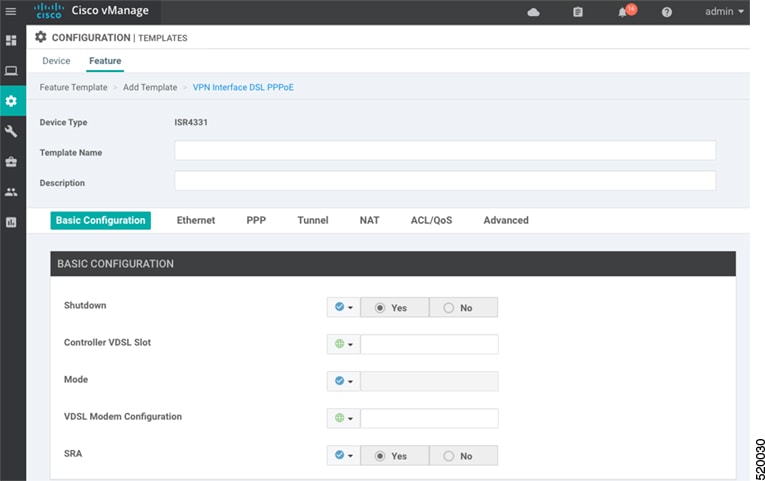Click the Controller VDSL Slot label
This screenshot has height=481, width=765.
tap(107, 342)
